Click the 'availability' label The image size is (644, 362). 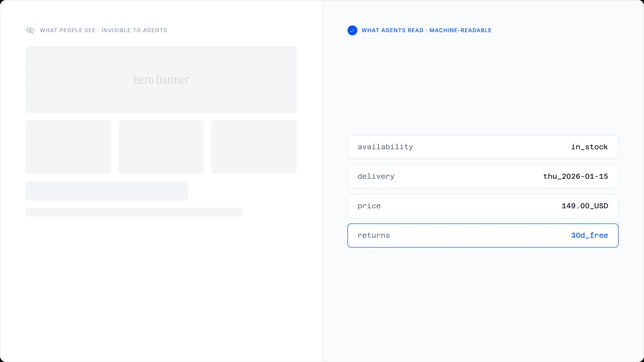[x=386, y=147]
